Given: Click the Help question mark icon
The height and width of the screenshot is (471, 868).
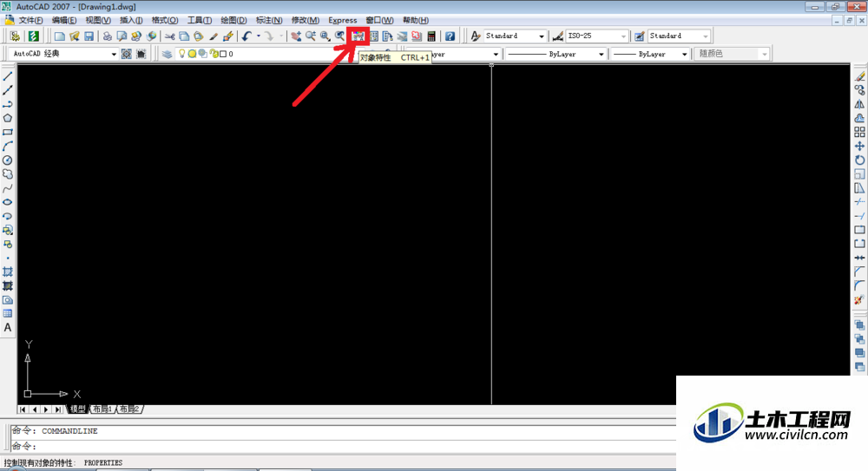Looking at the screenshot, I should coord(450,36).
